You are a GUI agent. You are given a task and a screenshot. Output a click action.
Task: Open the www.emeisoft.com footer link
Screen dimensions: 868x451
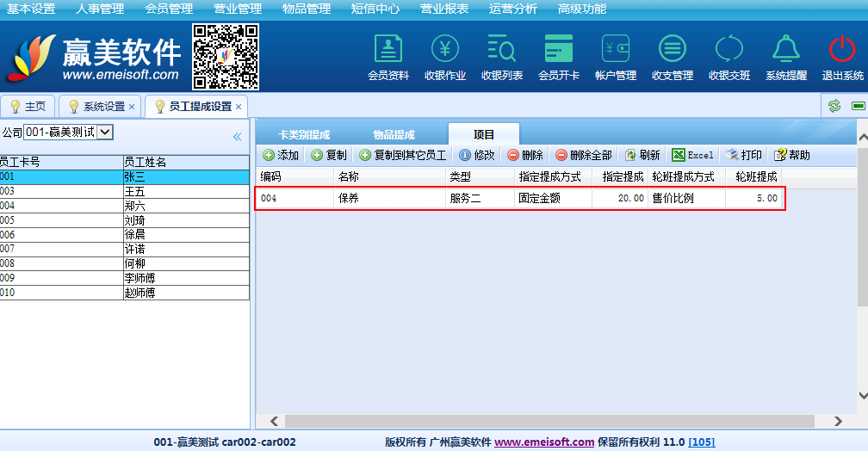point(543,442)
